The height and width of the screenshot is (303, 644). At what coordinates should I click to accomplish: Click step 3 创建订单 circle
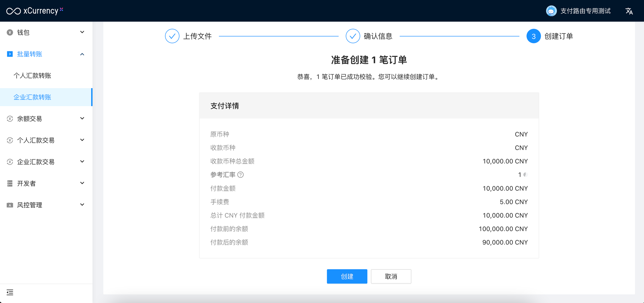tap(533, 36)
